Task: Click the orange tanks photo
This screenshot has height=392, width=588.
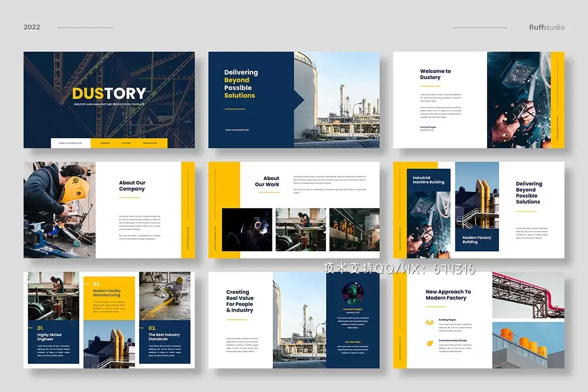Action: 528,345
